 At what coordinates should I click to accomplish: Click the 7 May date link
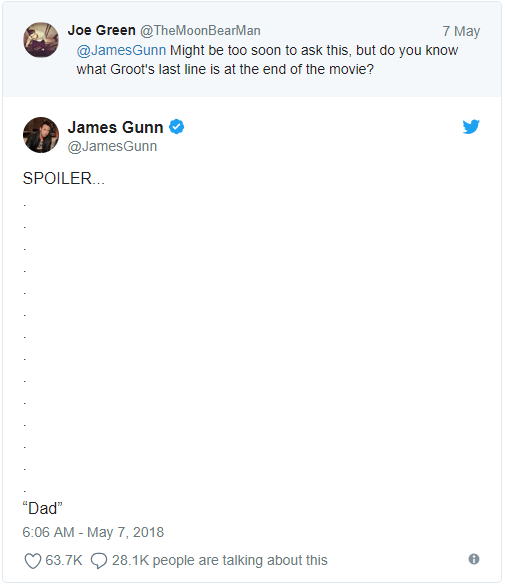[x=461, y=31]
